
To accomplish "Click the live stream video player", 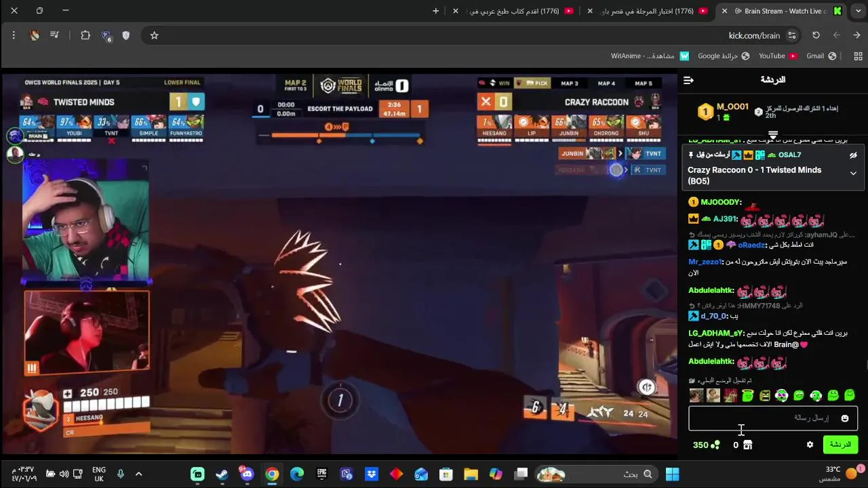I will click(339, 263).
